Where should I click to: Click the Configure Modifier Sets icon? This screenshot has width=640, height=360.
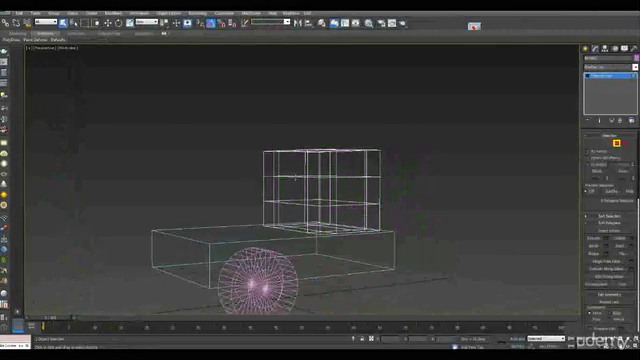(x=631, y=120)
